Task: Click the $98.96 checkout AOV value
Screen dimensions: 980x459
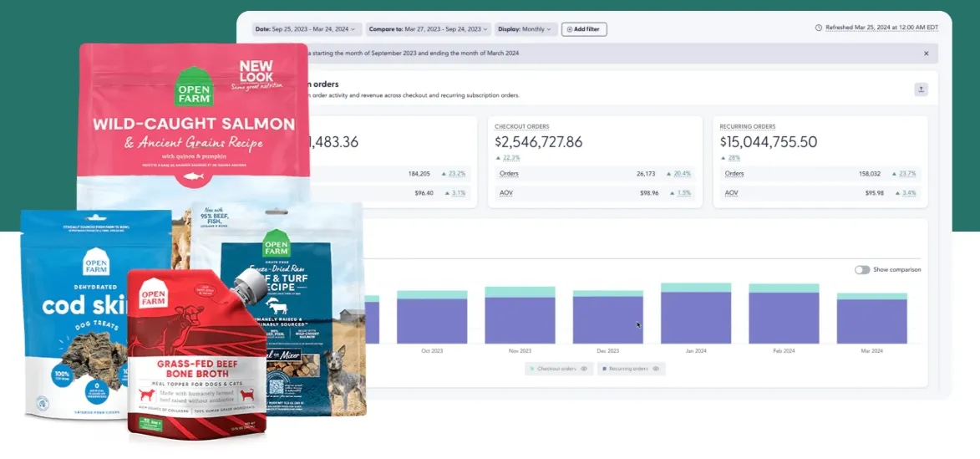Action: point(649,192)
